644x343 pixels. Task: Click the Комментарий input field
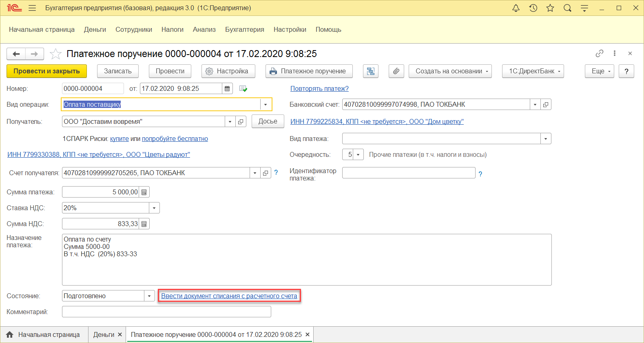pos(166,312)
